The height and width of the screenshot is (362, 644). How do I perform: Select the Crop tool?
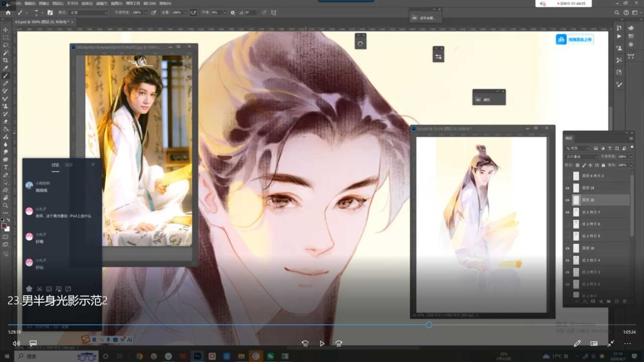(5, 60)
